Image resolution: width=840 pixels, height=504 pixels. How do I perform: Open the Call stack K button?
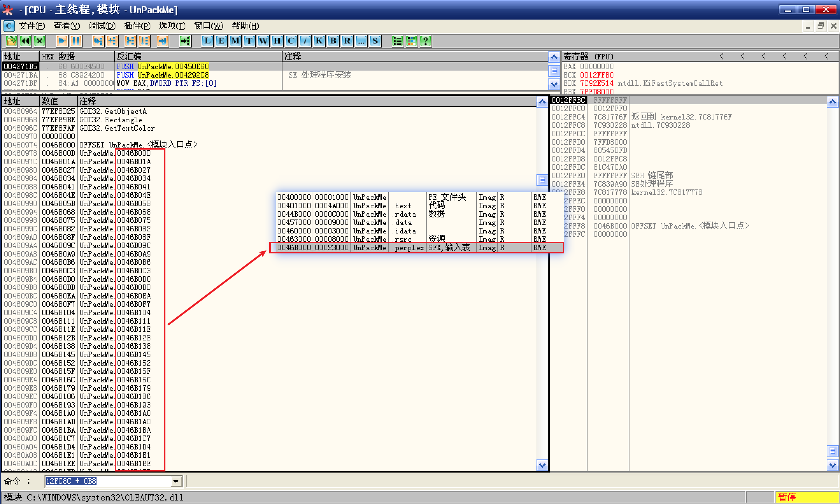[319, 41]
